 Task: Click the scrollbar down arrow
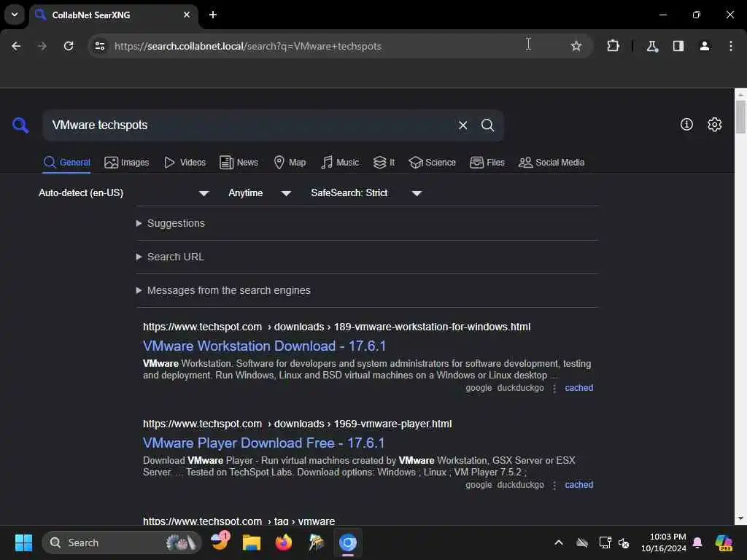coord(740,518)
